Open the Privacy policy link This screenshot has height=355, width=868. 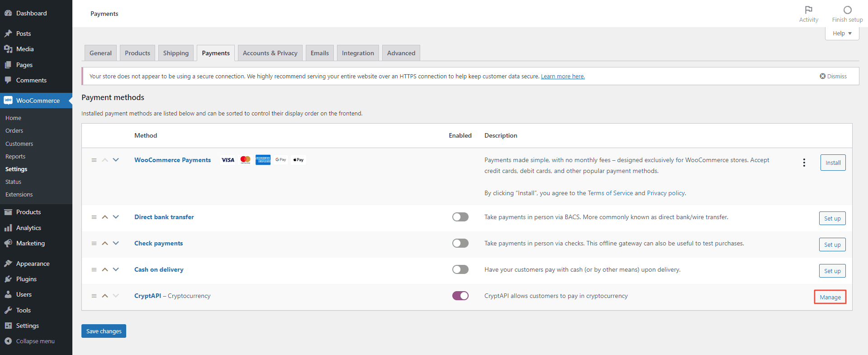666,193
